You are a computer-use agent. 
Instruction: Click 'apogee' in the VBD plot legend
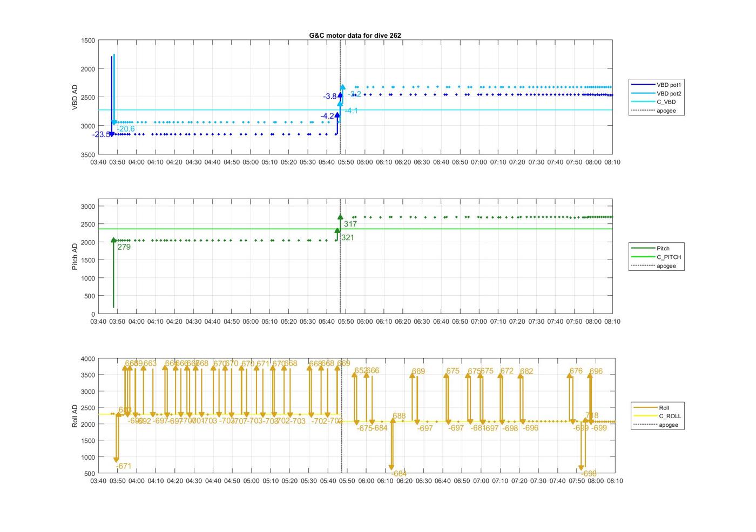pos(666,111)
